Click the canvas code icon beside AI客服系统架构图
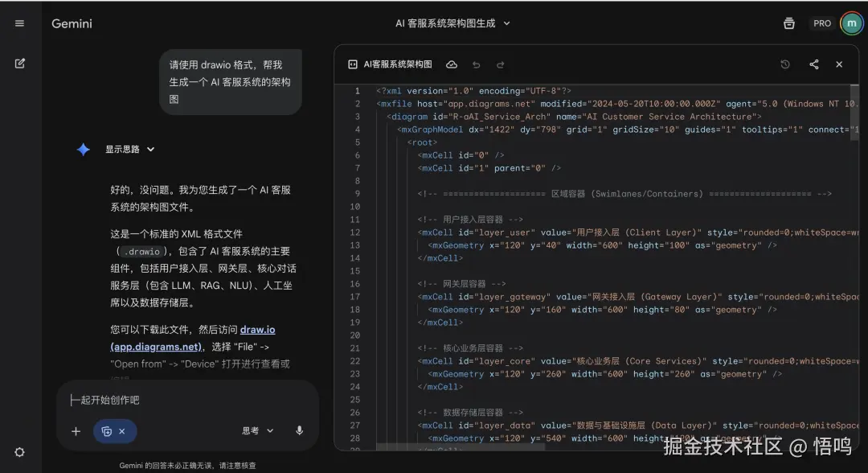Image resolution: width=868 pixels, height=473 pixels. (x=353, y=64)
